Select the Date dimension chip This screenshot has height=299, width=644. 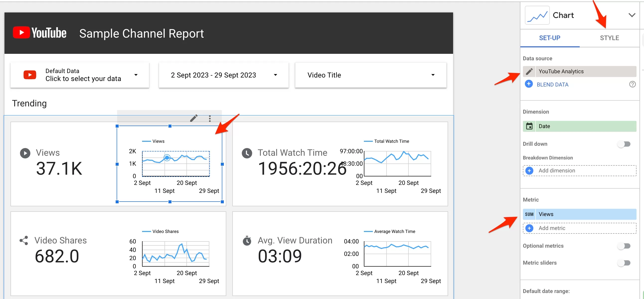click(579, 126)
